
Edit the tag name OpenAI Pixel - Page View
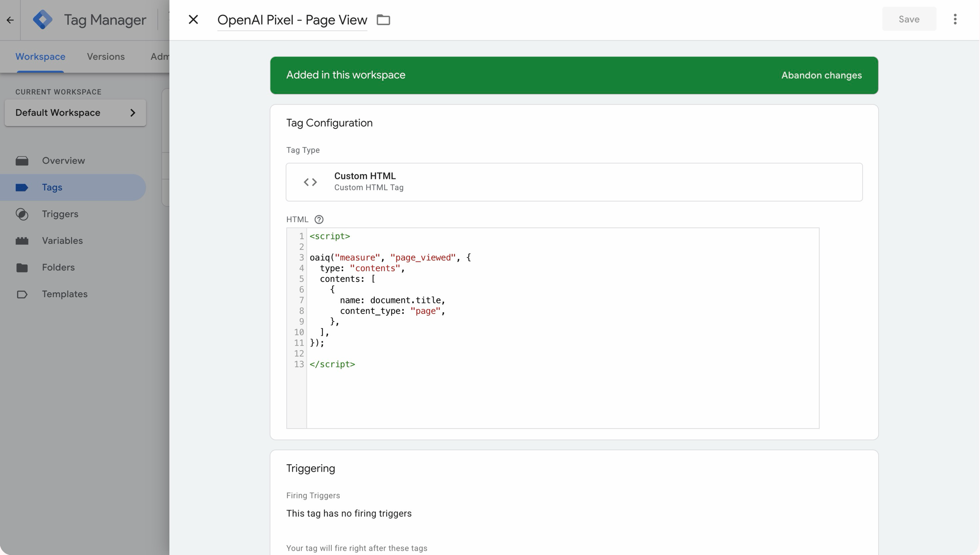[x=292, y=20]
